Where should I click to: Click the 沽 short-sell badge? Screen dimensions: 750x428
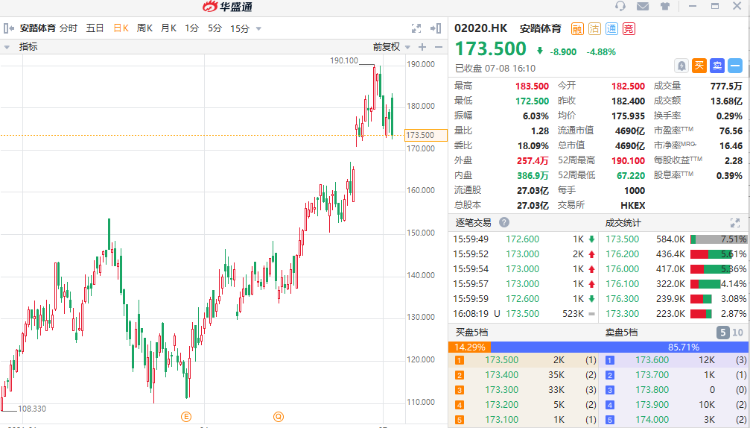pos(595,29)
